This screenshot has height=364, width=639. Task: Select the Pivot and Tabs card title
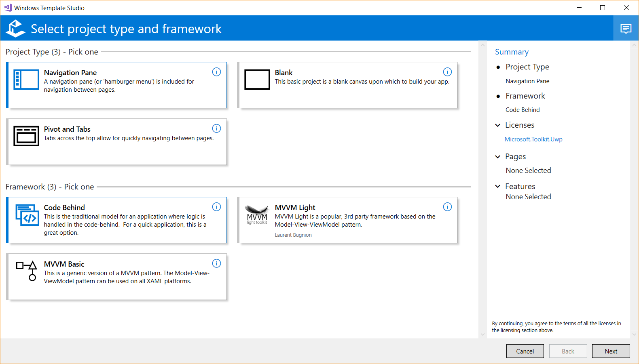pos(67,129)
